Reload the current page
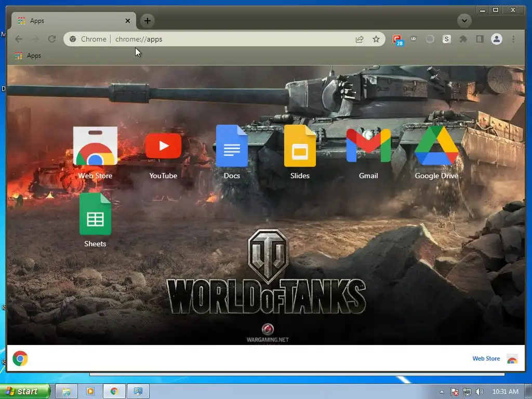This screenshot has height=399, width=532. point(52,39)
